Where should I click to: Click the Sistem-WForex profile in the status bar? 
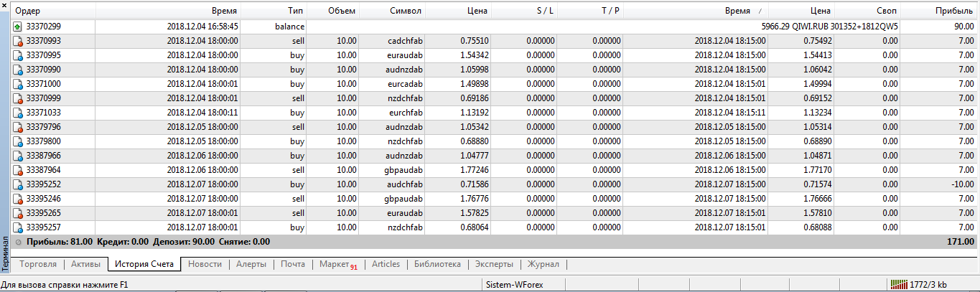pyautogui.click(x=515, y=285)
